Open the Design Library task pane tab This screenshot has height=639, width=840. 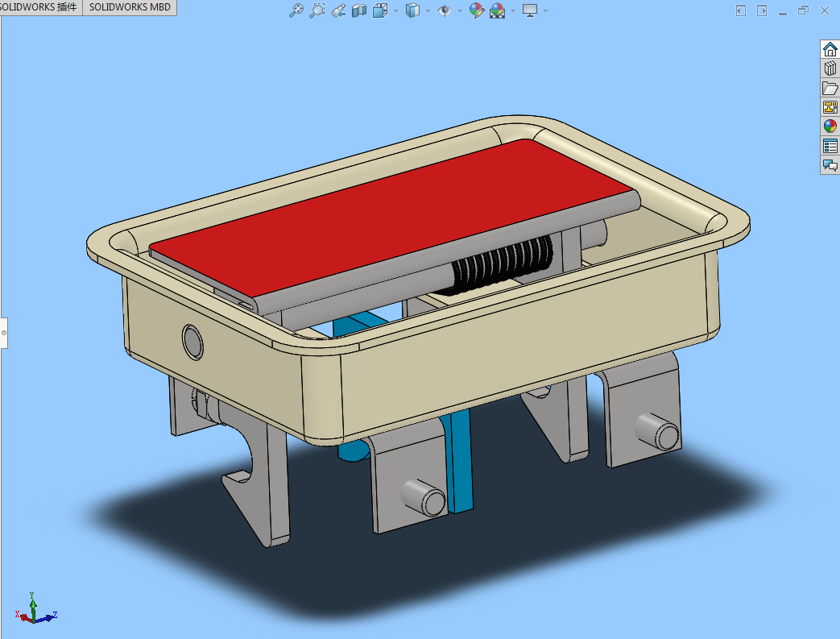(x=830, y=68)
